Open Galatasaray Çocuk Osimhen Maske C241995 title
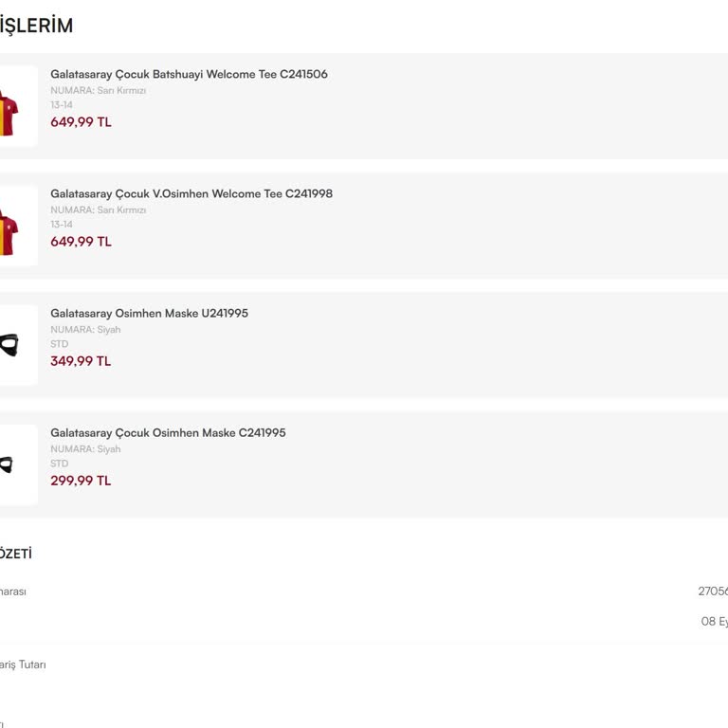 point(168,432)
